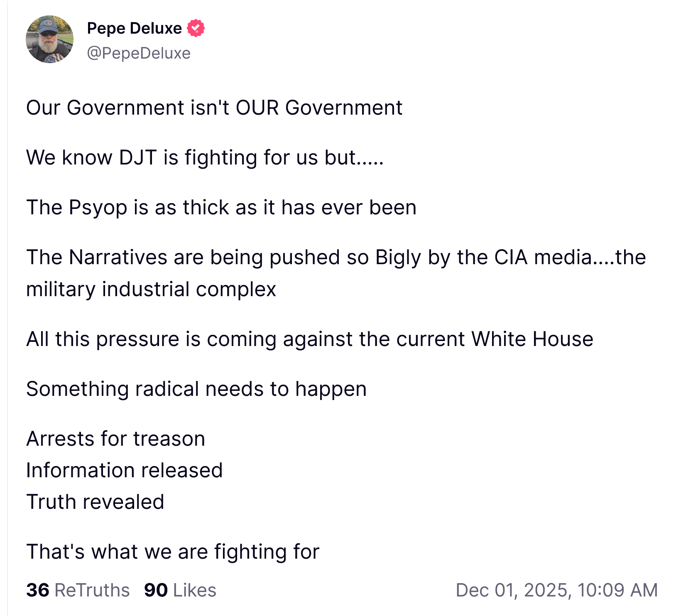Click the words "CIA media" in the post

coord(543,257)
